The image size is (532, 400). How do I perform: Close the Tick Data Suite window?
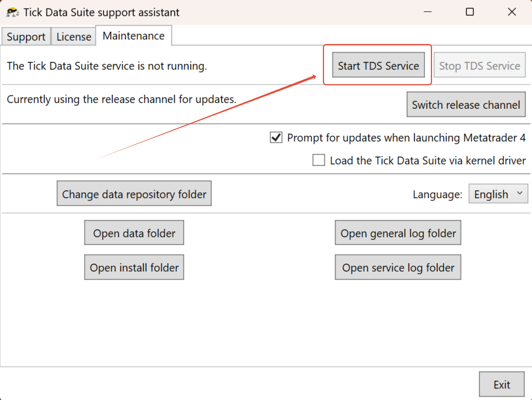512,12
